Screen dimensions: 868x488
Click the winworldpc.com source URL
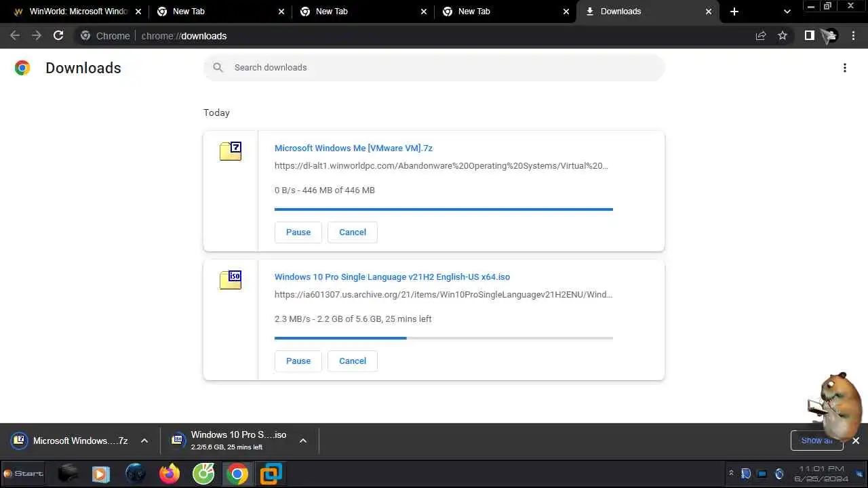[x=441, y=165]
